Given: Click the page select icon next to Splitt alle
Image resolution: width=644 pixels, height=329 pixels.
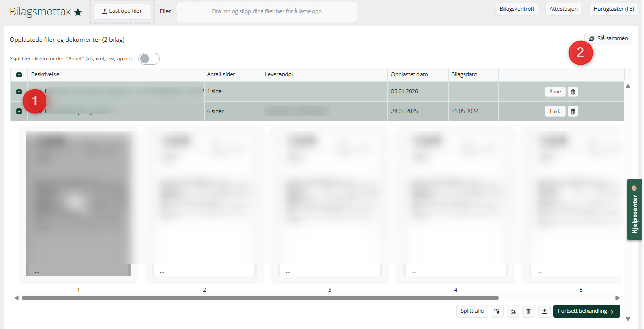Looking at the screenshot, I should (497, 311).
